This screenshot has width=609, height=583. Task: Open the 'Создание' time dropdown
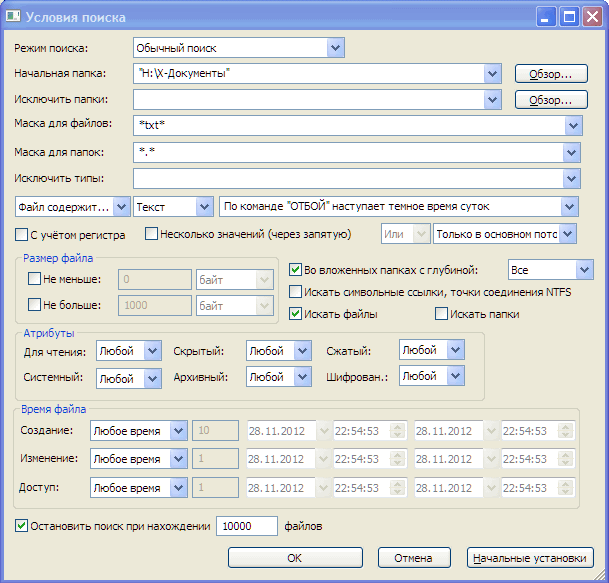pyautogui.click(x=178, y=430)
